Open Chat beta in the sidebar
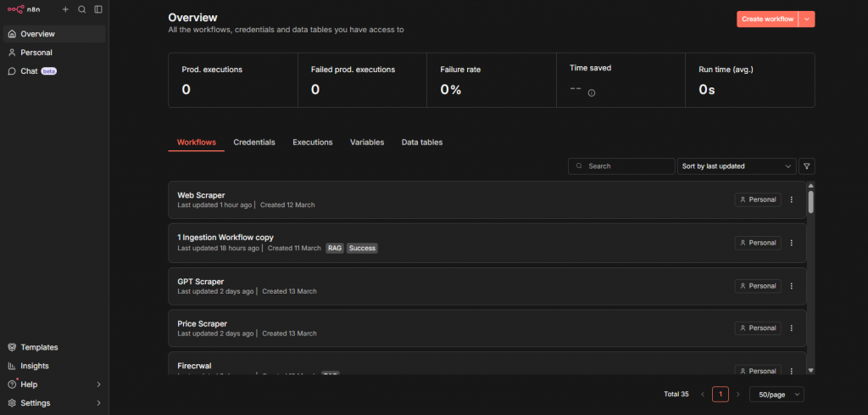868x415 pixels. click(x=54, y=71)
